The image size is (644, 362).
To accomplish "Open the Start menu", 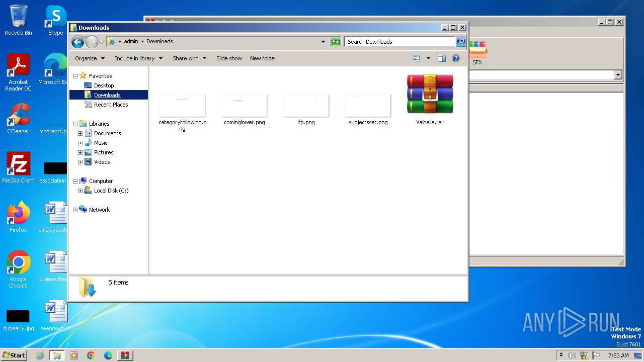I will point(14,355).
